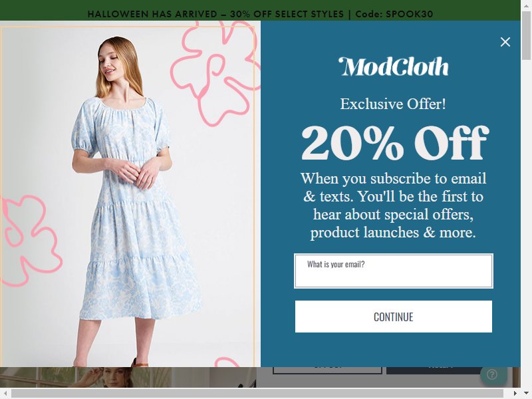Viewport: 532px width, 399px height.
Task: Click the horizontal scrollbar thumb
Action: point(257,394)
